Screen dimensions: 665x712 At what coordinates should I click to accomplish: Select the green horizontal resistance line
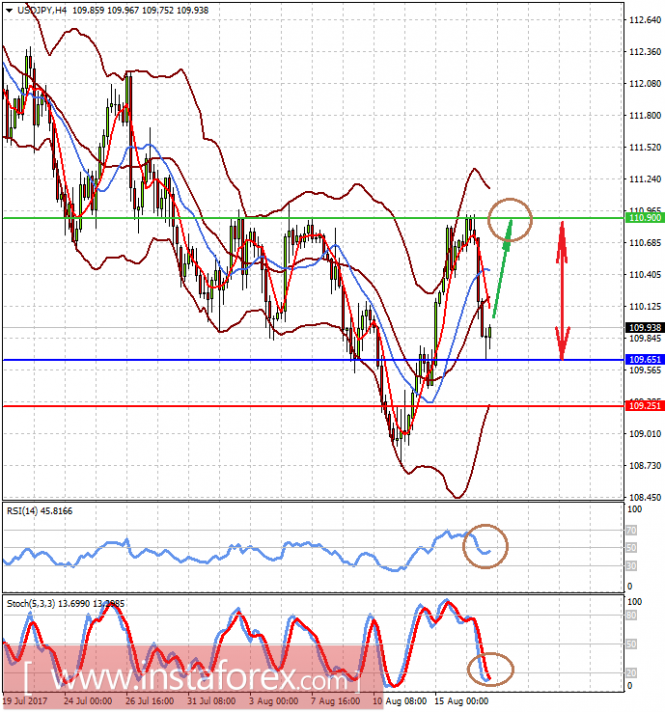point(313,218)
